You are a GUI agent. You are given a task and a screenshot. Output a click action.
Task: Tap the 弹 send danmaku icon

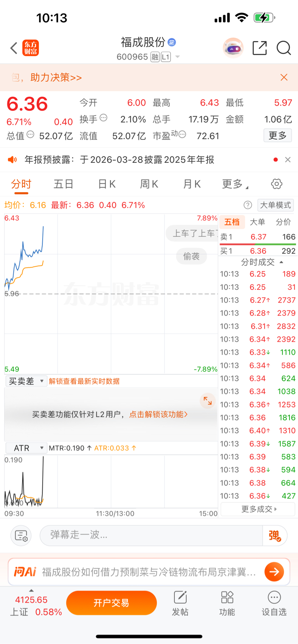pos(275,536)
